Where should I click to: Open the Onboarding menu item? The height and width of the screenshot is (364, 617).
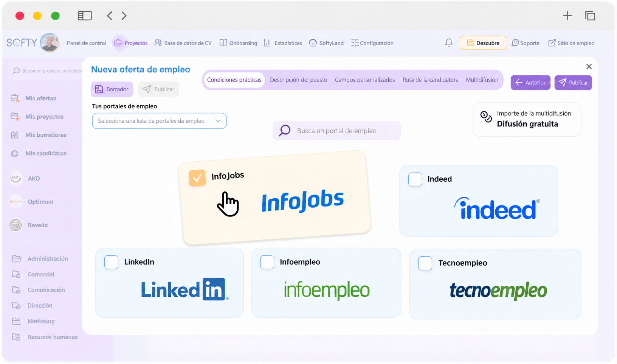(x=238, y=43)
